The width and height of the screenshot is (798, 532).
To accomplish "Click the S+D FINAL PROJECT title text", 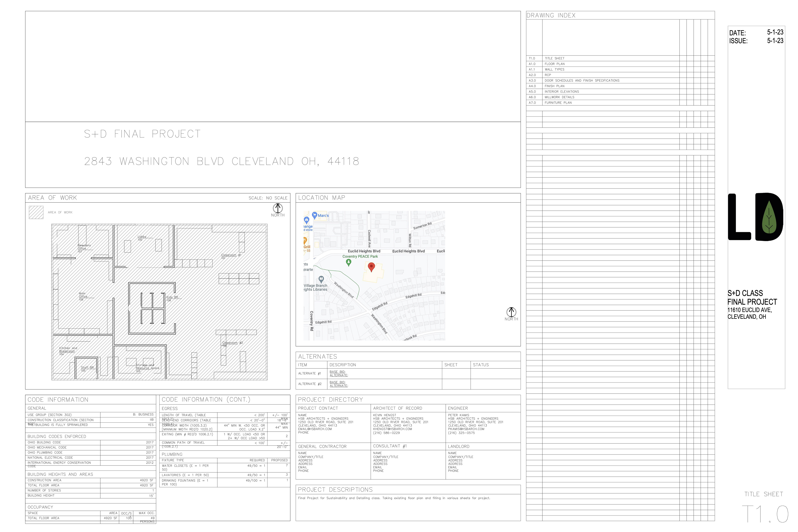I will 142,134.
